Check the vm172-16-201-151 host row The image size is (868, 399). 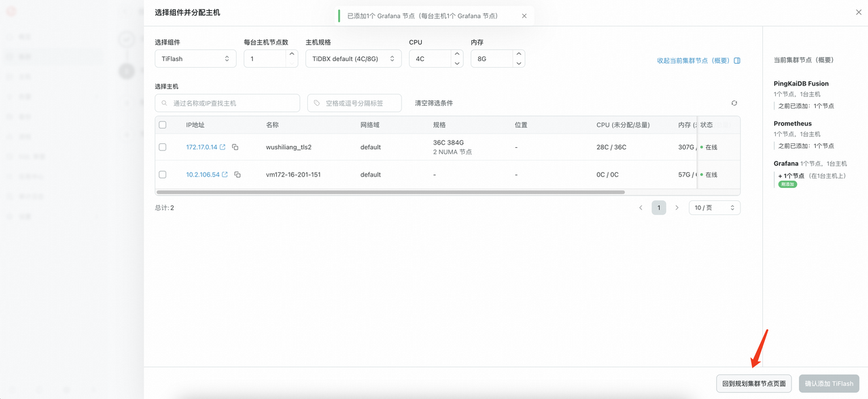pos(163,175)
